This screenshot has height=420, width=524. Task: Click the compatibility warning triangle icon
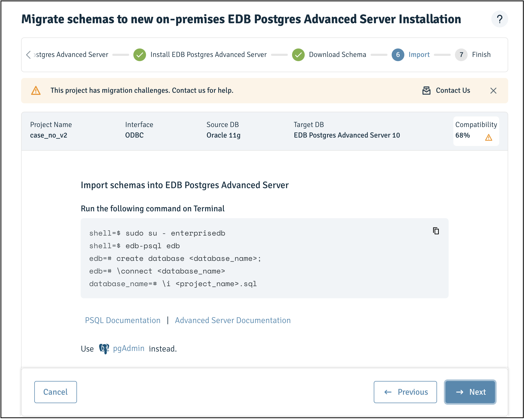point(488,137)
